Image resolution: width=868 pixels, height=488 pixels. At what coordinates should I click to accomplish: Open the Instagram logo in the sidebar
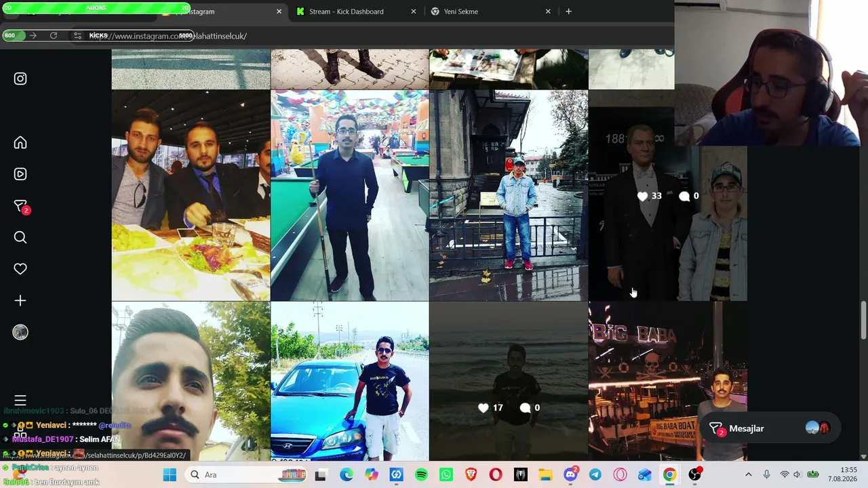20,79
